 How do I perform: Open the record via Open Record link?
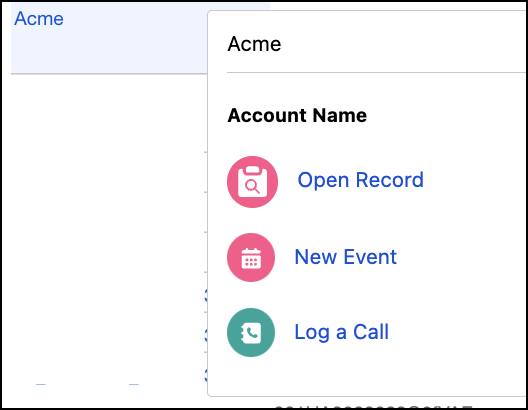[x=360, y=180]
